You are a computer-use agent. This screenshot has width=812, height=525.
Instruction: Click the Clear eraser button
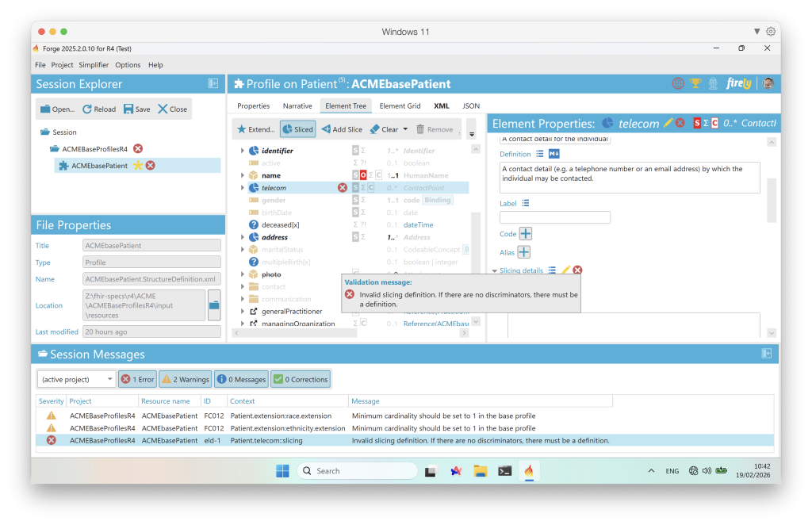coord(384,129)
